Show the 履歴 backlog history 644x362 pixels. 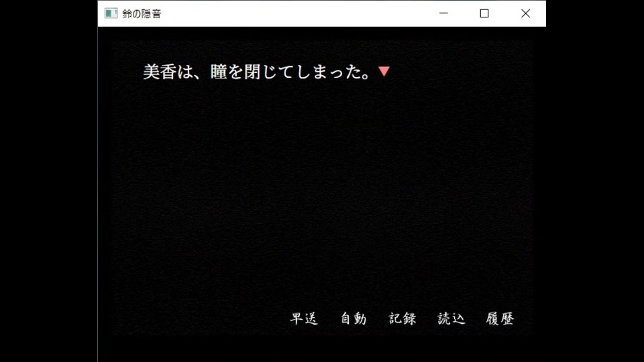click(x=500, y=318)
